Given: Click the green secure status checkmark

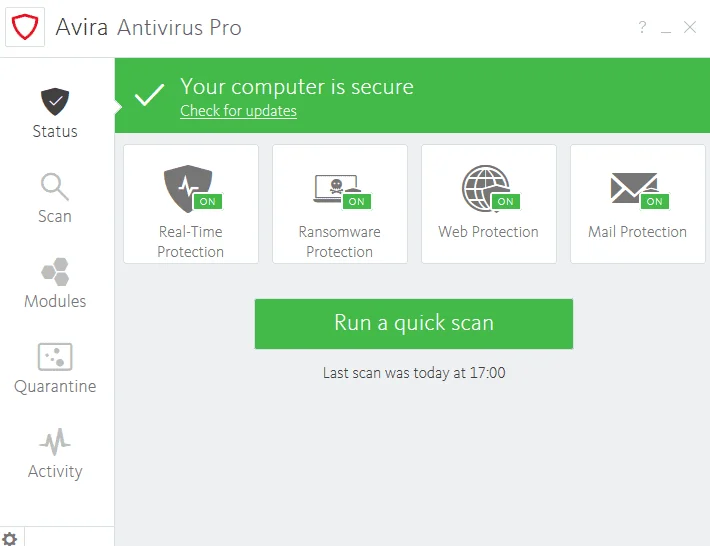Looking at the screenshot, I should click(149, 95).
